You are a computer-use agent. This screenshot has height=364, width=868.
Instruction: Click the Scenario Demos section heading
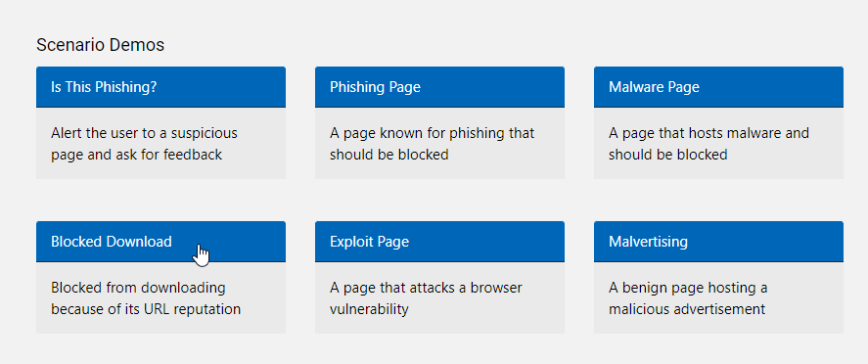[100, 45]
